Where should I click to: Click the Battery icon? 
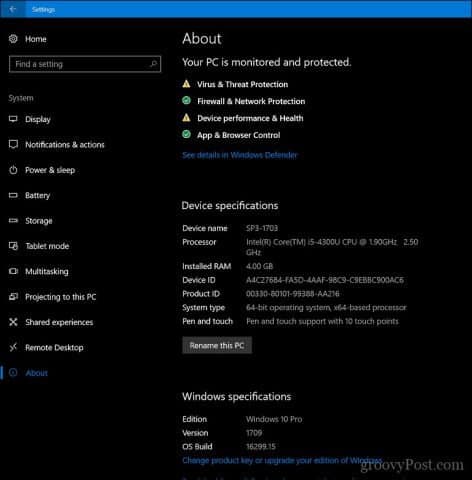click(13, 195)
